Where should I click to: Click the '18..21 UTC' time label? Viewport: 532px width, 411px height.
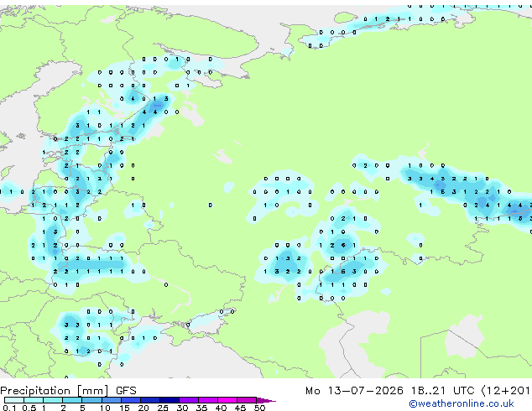tap(442, 391)
